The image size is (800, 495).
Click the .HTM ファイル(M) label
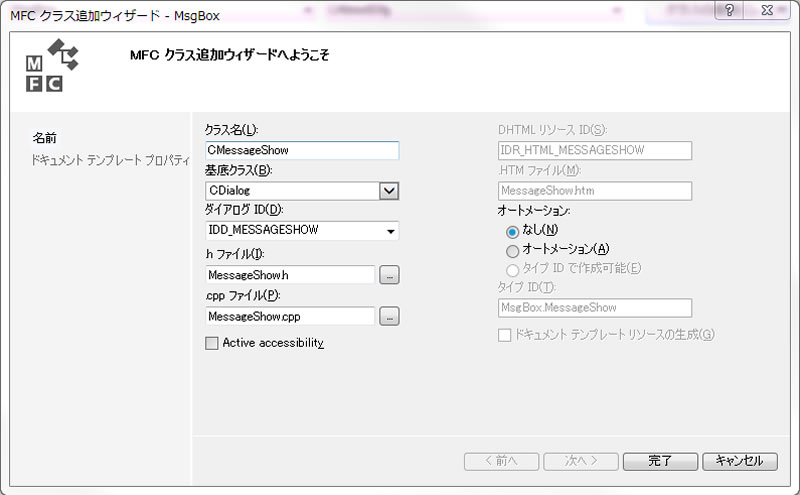pos(540,170)
